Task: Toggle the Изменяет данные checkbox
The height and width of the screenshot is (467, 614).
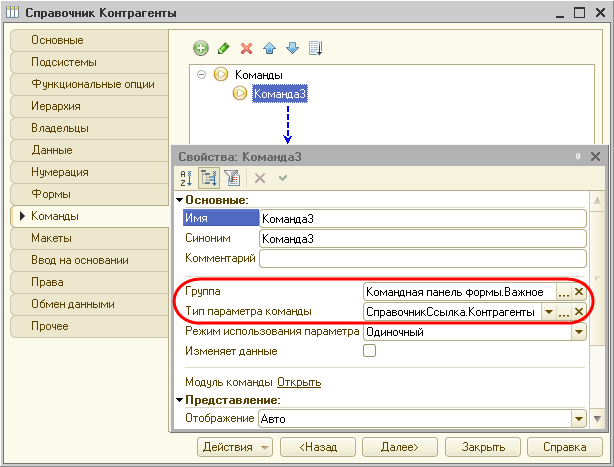Action: tap(369, 351)
